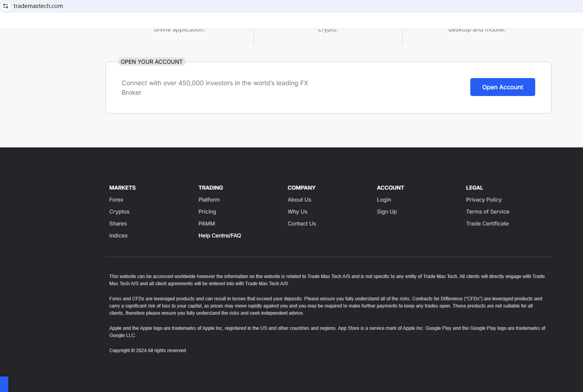Select the Indices link

(118, 235)
